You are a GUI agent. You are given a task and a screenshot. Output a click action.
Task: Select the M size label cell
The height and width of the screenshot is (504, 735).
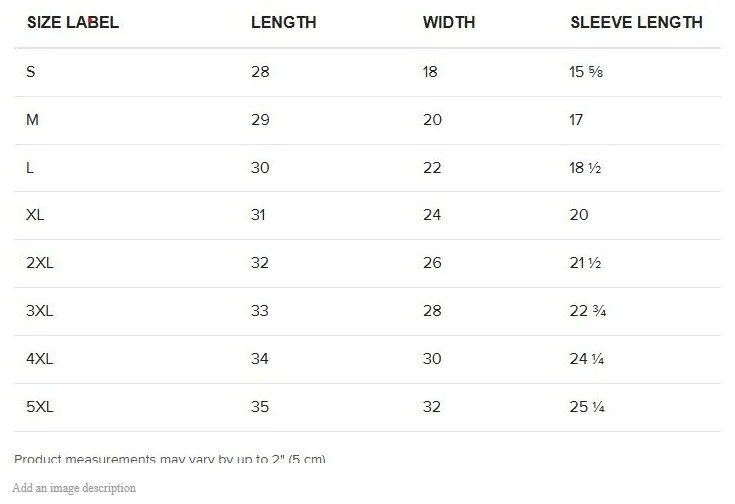(x=32, y=120)
